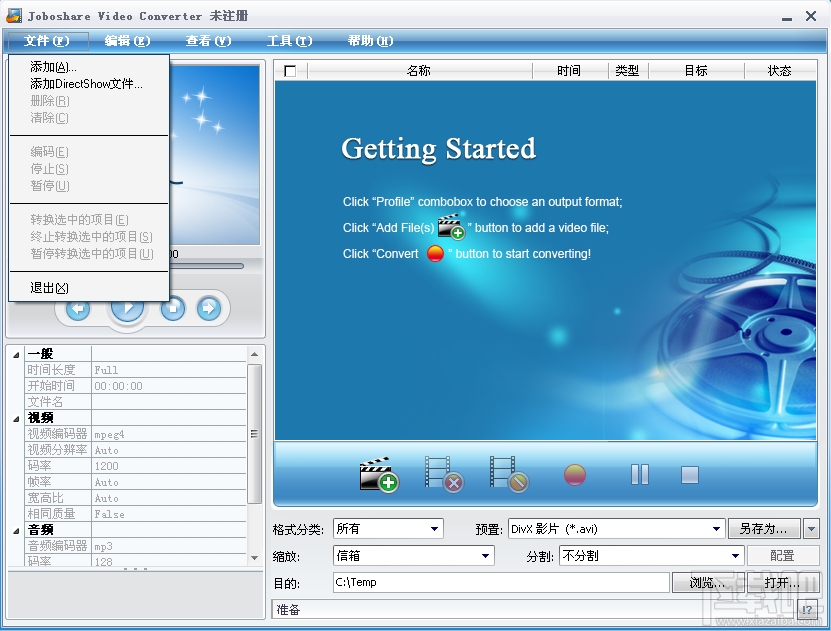Remove selected file using film-strip X icon
This screenshot has height=631, width=831.
click(x=445, y=474)
